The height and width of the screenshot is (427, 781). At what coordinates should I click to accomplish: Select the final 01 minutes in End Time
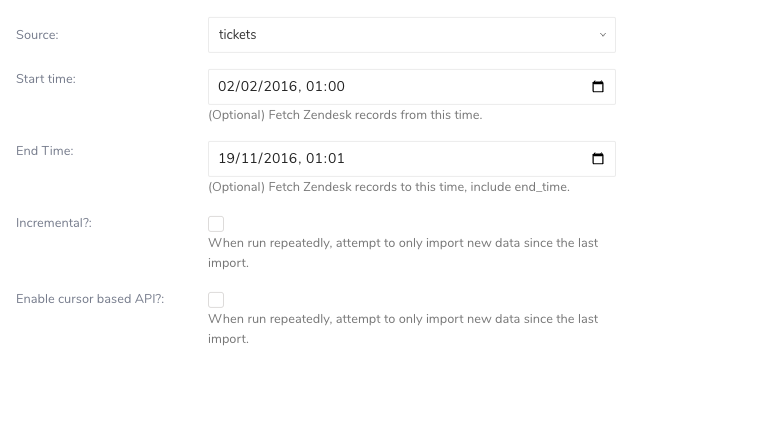coord(335,159)
